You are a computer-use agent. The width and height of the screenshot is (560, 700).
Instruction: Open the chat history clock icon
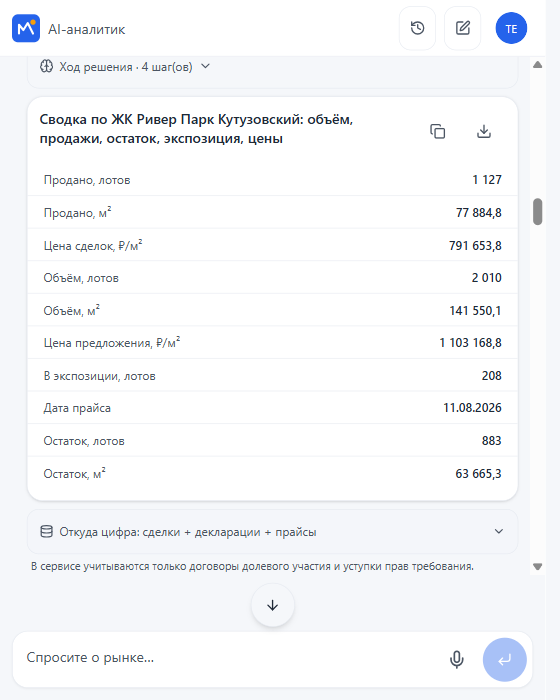(417, 28)
